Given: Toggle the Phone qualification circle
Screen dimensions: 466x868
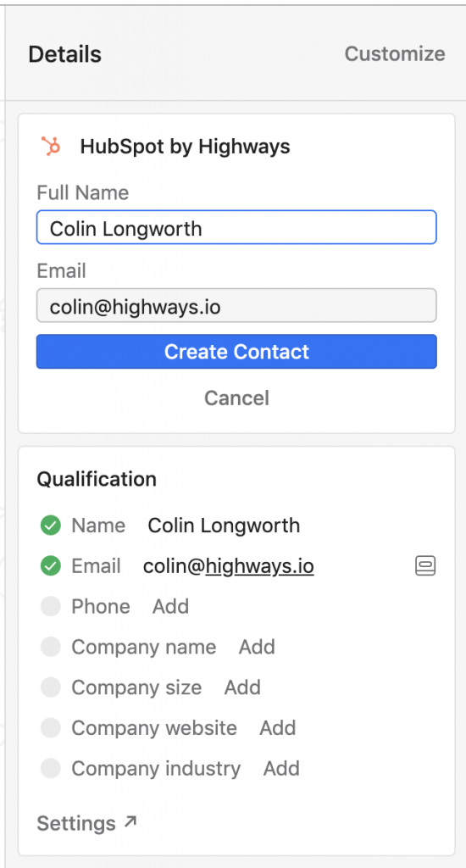Looking at the screenshot, I should coord(50,606).
